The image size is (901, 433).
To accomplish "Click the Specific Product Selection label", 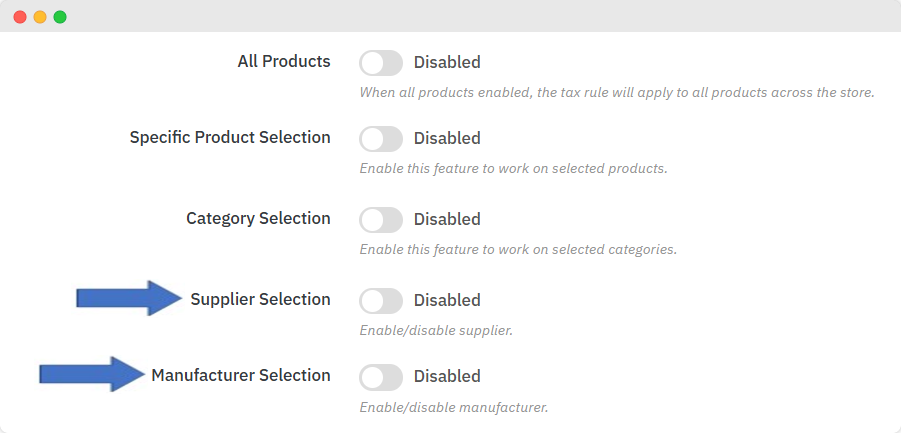I will click(x=230, y=138).
